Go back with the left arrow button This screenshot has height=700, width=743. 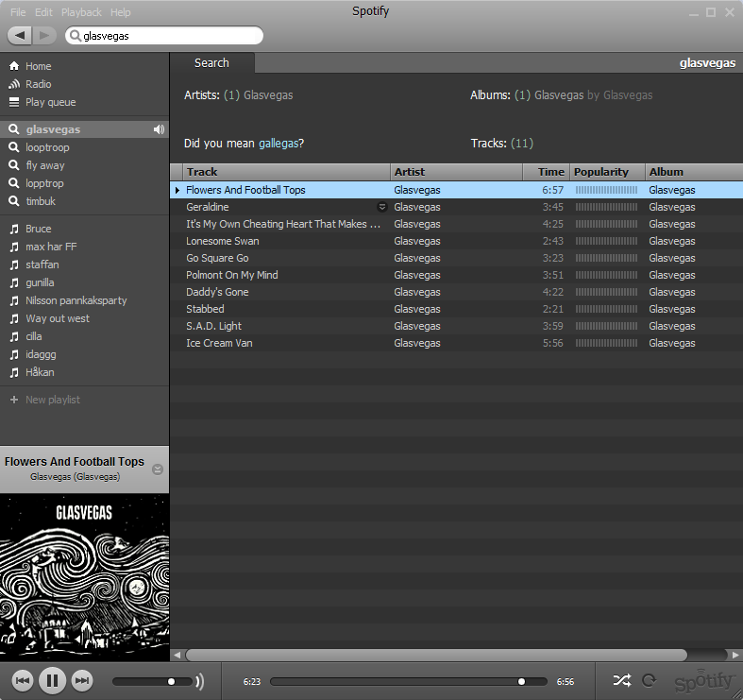(20, 36)
